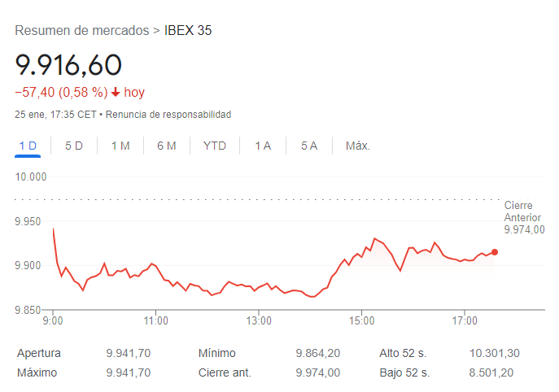Click the red endpoint dot on the chart
The height and width of the screenshot is (392, 559).
click(x=495, y=252)
